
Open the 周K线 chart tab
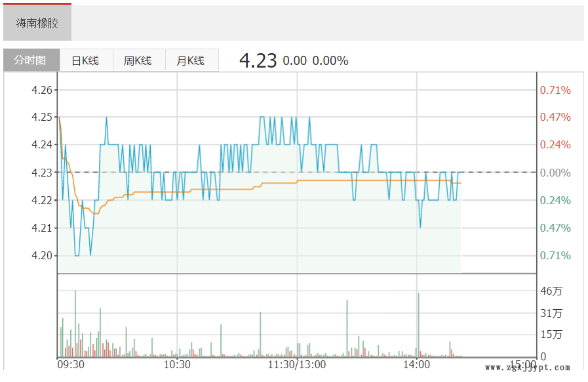pyautogui.click(x=138, y=60)
